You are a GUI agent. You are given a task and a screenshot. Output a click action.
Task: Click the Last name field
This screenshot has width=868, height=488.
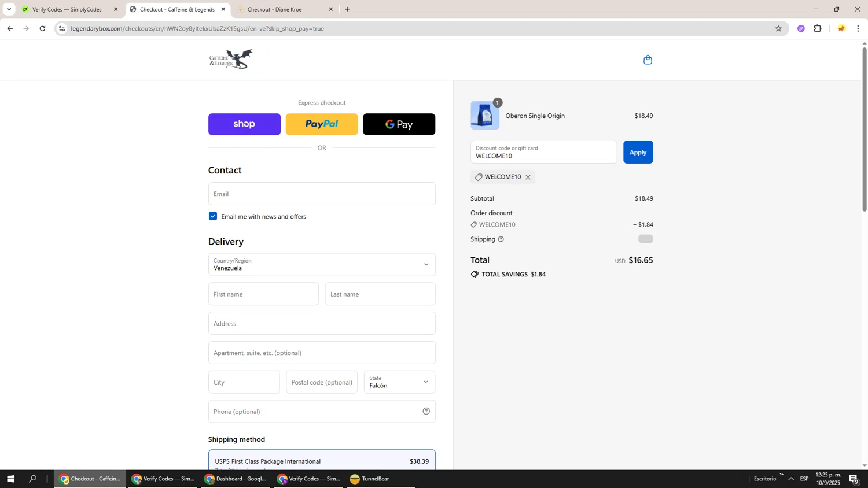[380, 294]
